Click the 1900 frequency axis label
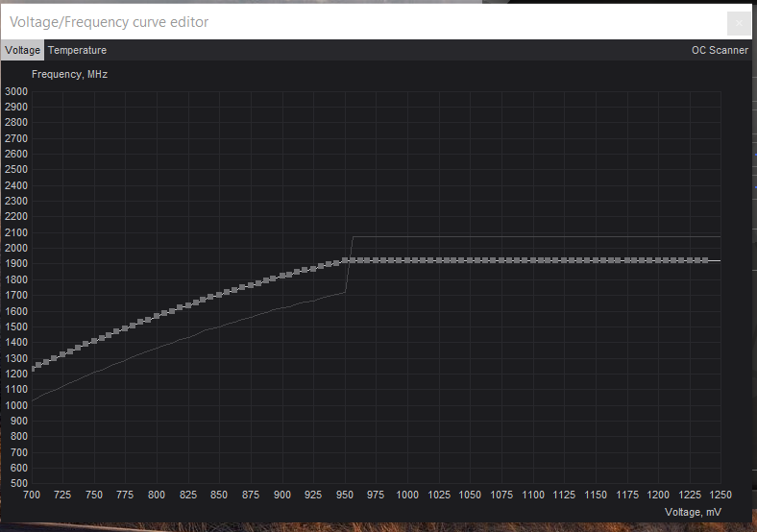 click(16, 263)
